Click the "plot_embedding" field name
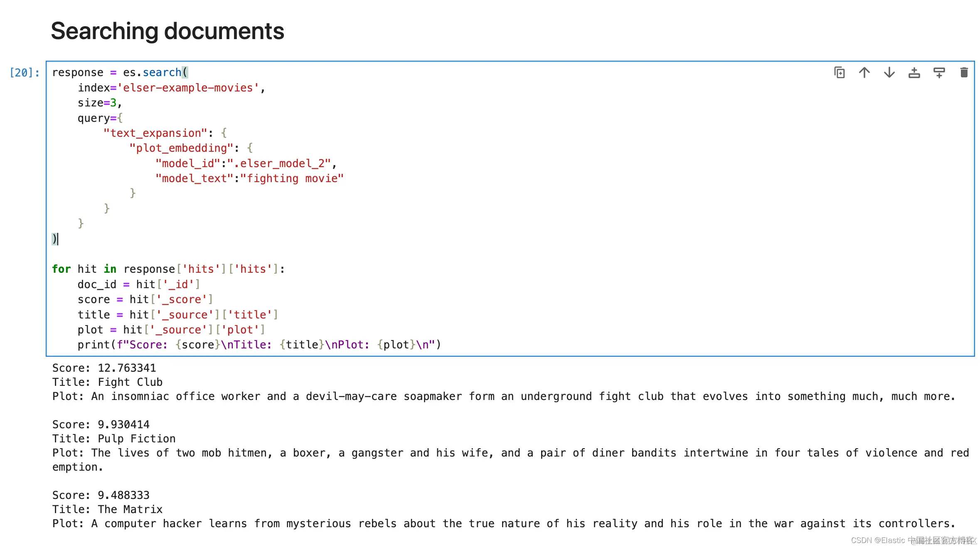The image size is (980, 548). point(181,148)
